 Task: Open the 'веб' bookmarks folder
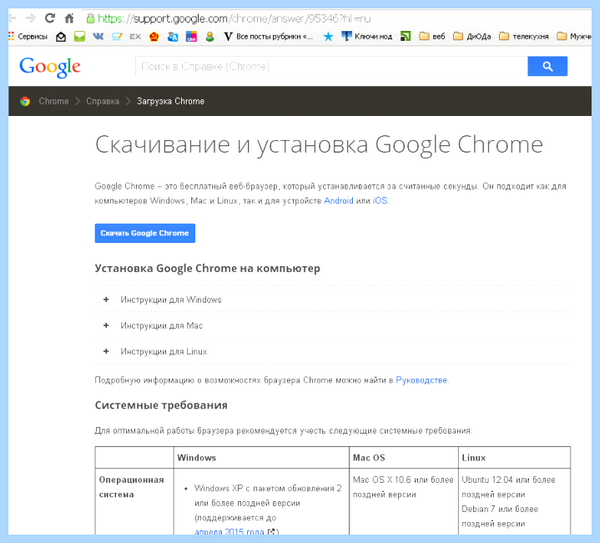432,36
